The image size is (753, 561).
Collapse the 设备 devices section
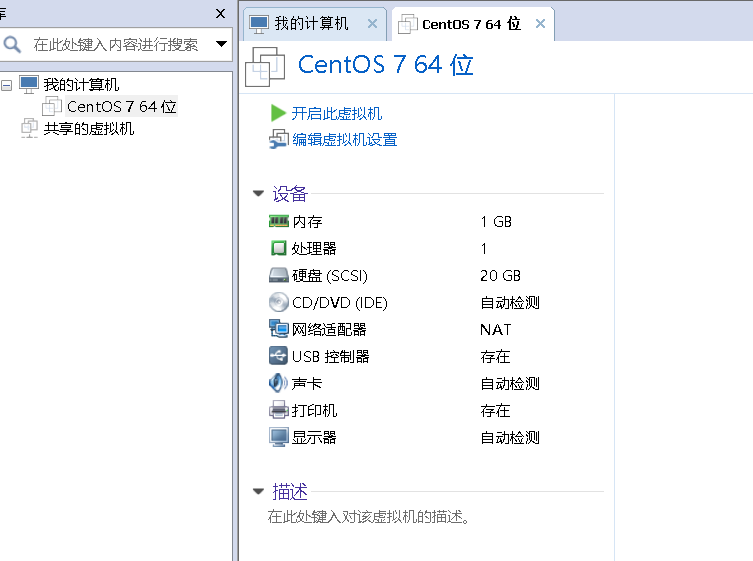tap(258, 194)
